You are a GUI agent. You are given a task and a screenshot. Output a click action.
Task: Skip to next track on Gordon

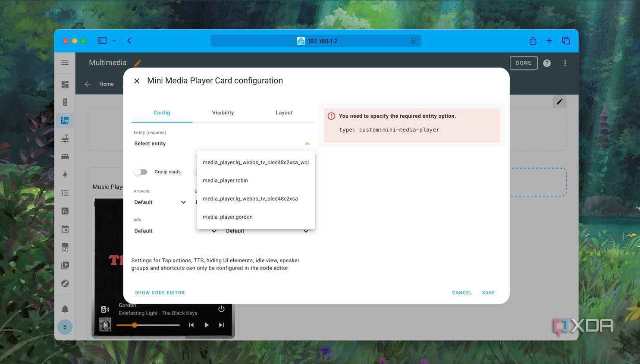(x=221, y=325)
